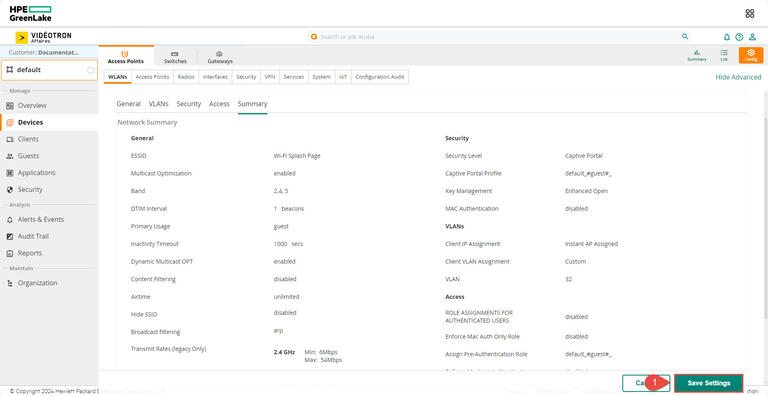Viewport: 768px width, 396px height.
Task: Open the help question mark icon
Action: pos(739,37)
